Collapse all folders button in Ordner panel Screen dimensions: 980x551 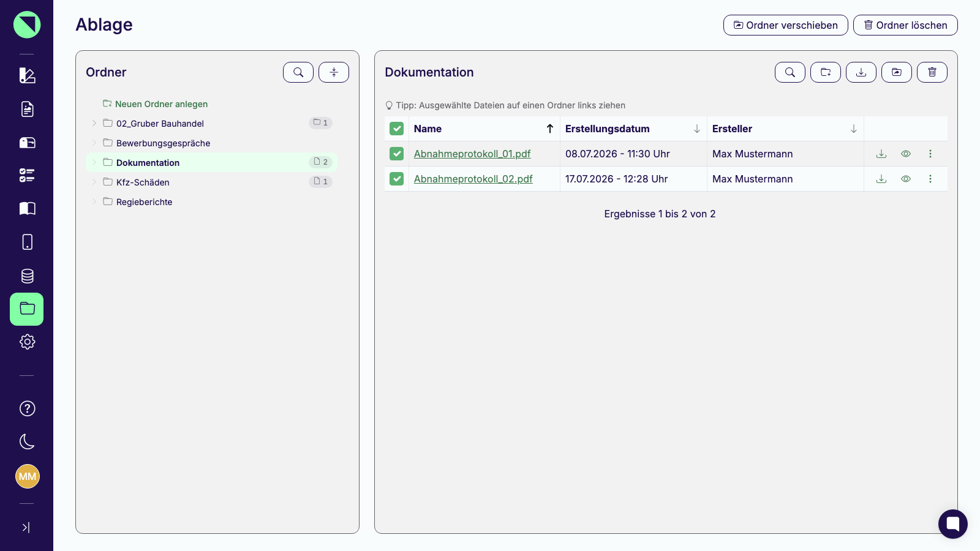coord(334,72)
